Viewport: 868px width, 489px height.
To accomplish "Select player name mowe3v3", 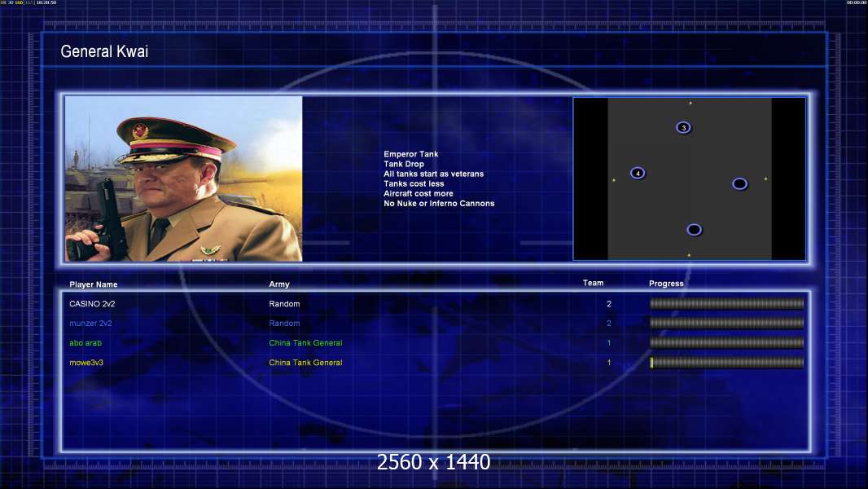I will point(86,363).
